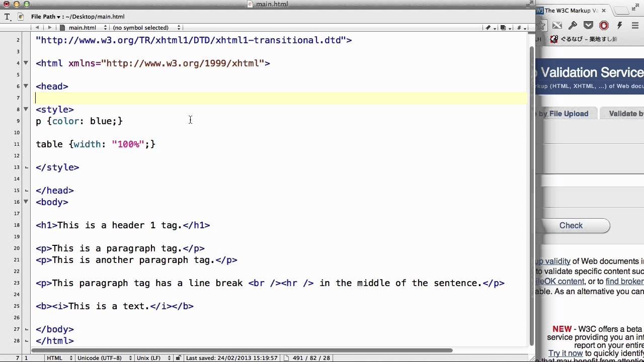Screen dimensions: 644x362
Task: Click the mail envelope extension icon in browser
Action: [557, 25]
